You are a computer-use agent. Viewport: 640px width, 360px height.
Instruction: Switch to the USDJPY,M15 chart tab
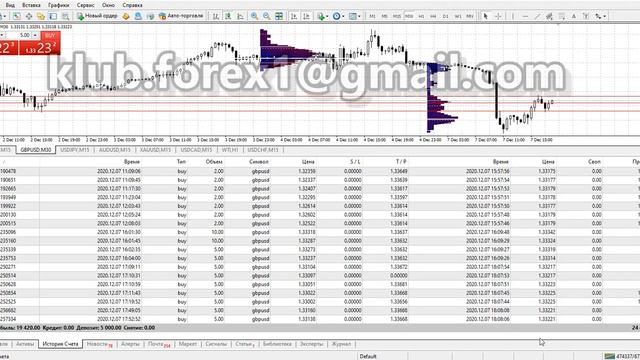(75, 150)
